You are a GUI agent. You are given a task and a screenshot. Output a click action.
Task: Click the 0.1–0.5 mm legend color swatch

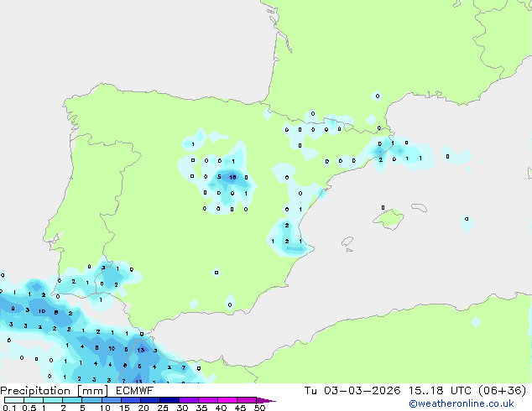click(14, 400)
